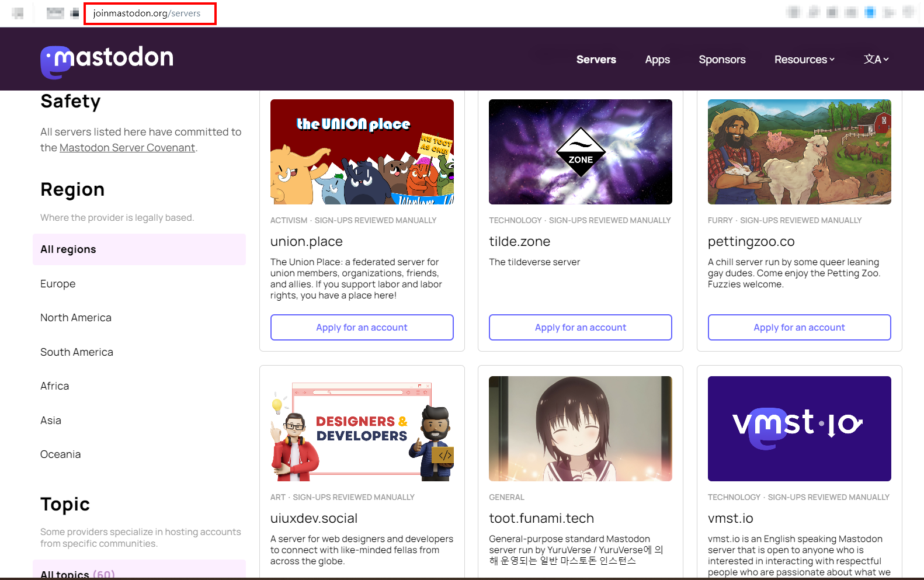The image size is (924, 580).
Task: Click the union.place server name
Action: [307, 241]
